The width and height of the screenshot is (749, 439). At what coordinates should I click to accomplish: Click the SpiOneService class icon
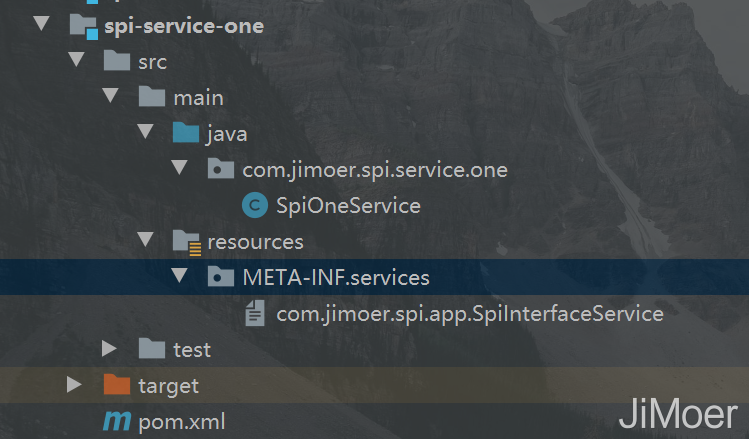(x=255, y=206)
